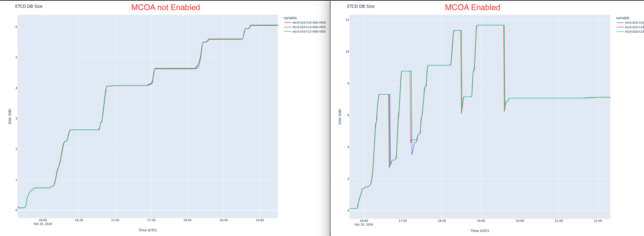This screenshot has height=236, width=644.
Task: Click the 'Feb 20, 2026' date label
Action: click(x=364, y=225)
